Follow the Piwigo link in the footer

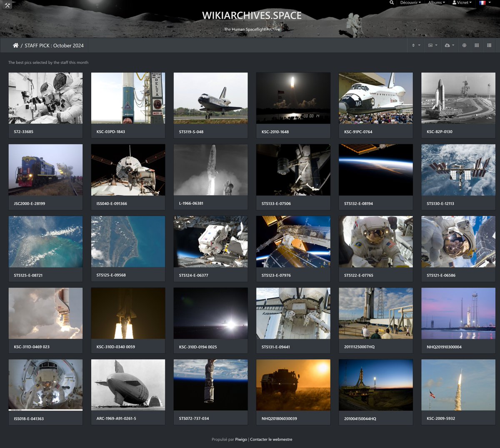point(241,439)
